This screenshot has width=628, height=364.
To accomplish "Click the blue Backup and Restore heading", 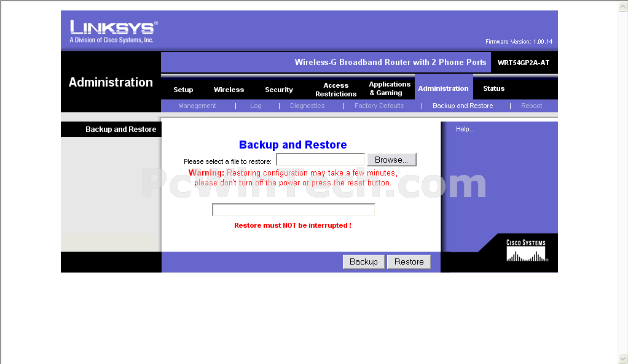I will 292,145.
